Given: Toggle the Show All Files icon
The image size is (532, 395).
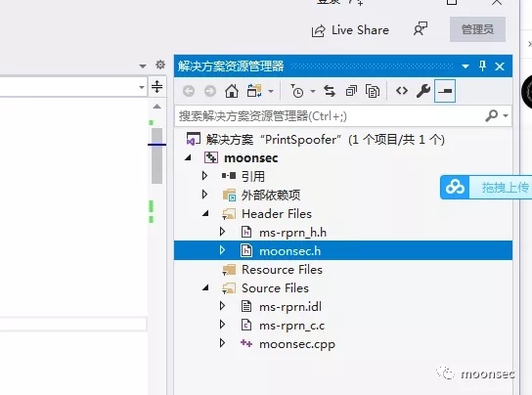Looking at the screenshot, I should pyautogui.click(x=373, y=91).
